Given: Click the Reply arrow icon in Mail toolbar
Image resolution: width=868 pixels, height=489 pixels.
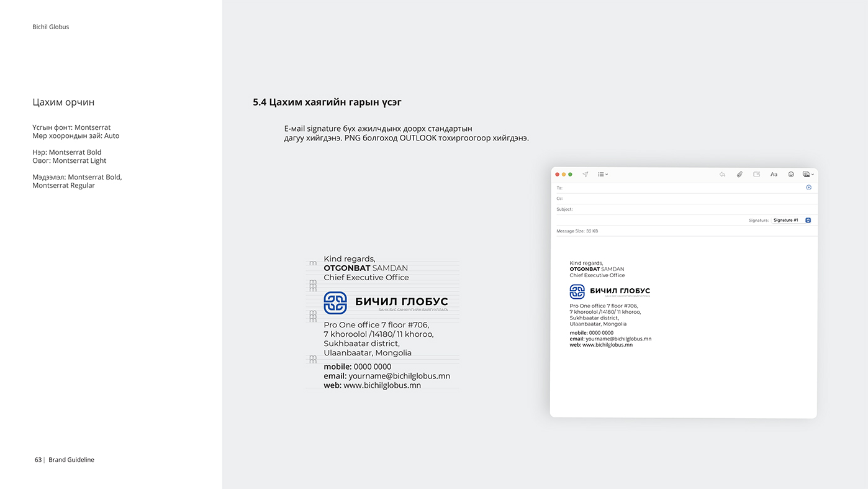Looking at the screenshot, I should click(722, 175).
